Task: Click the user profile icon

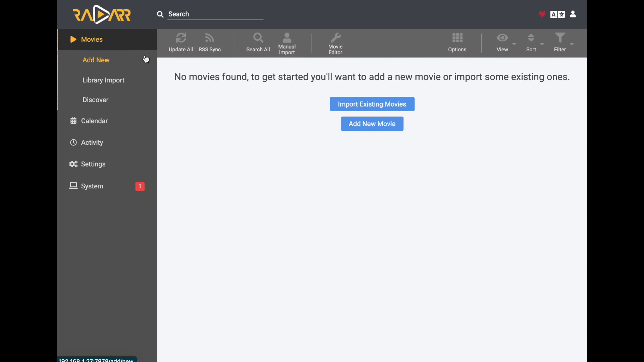Action: coord(573,14)
